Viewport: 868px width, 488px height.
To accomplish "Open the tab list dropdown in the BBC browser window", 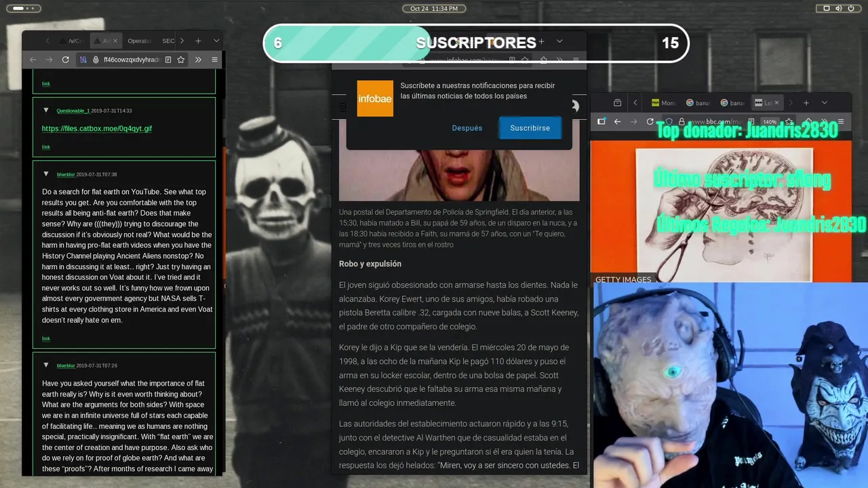I will pos(825,103).
